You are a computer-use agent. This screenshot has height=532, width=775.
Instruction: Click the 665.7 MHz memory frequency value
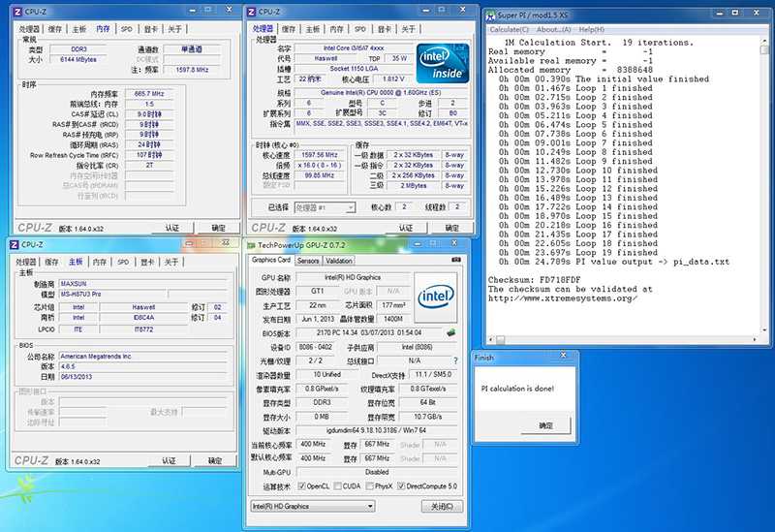point(149,93)
